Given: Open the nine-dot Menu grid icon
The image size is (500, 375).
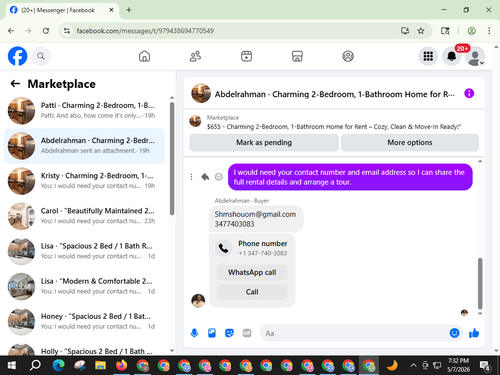Looking at the screenshot, I should point(428,56).
